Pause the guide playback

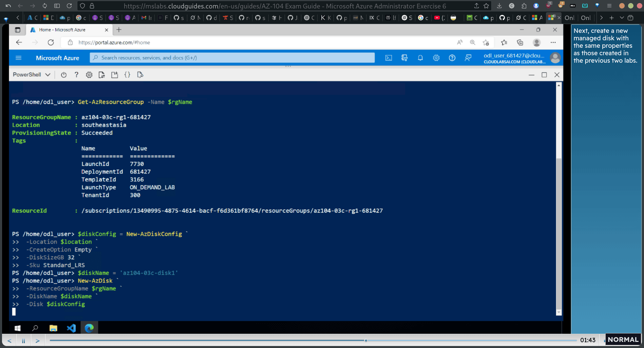[23, 341]
